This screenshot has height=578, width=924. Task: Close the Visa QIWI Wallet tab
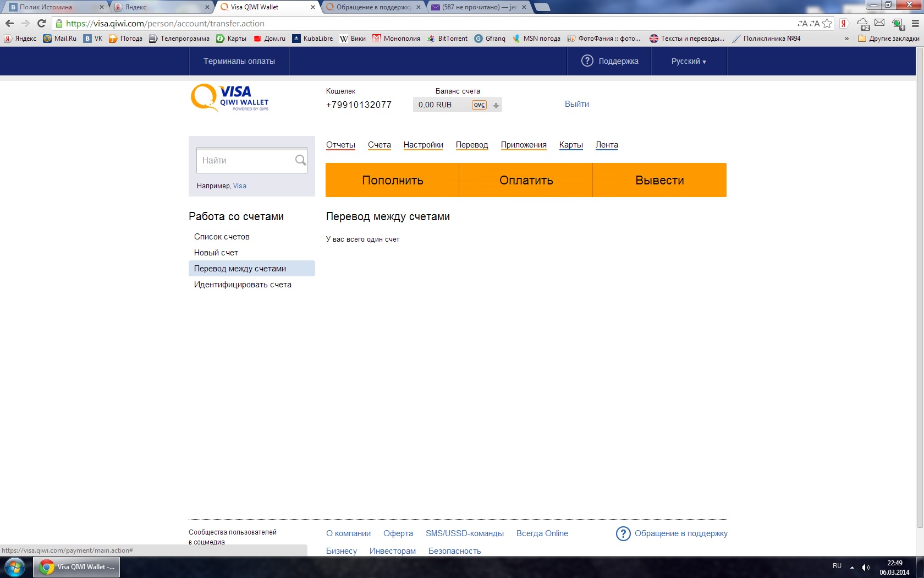pyautogui.click(x=313, y=7)
